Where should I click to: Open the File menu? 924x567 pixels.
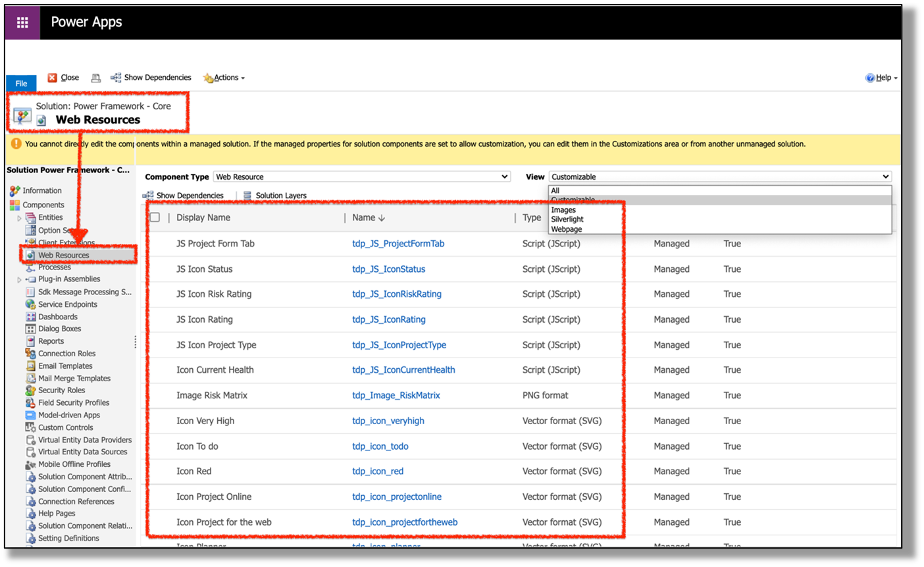[21, 84]
